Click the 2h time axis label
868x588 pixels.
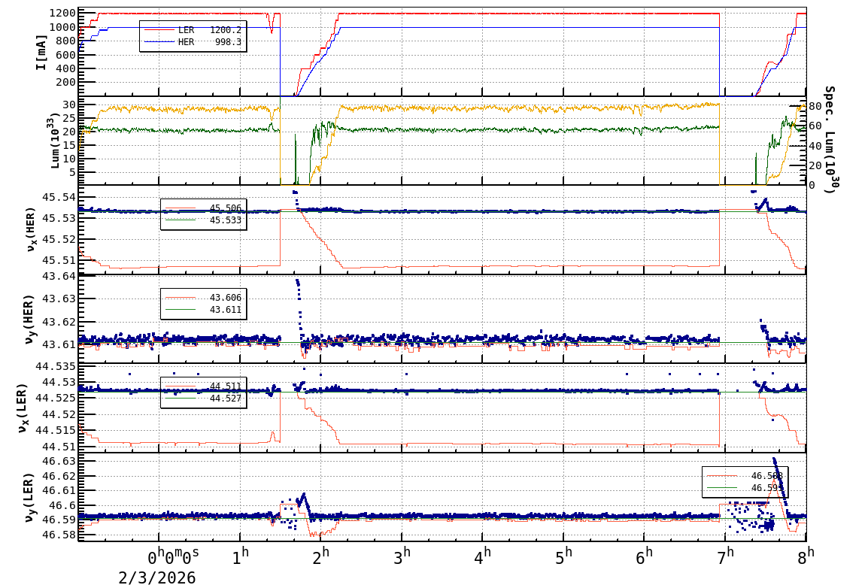[320, 556]
